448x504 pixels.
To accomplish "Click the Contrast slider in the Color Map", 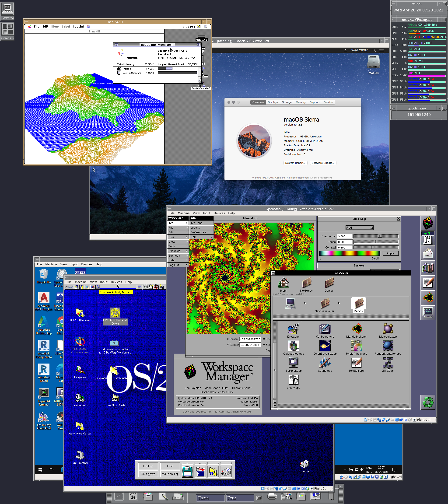I will (373, 247).
